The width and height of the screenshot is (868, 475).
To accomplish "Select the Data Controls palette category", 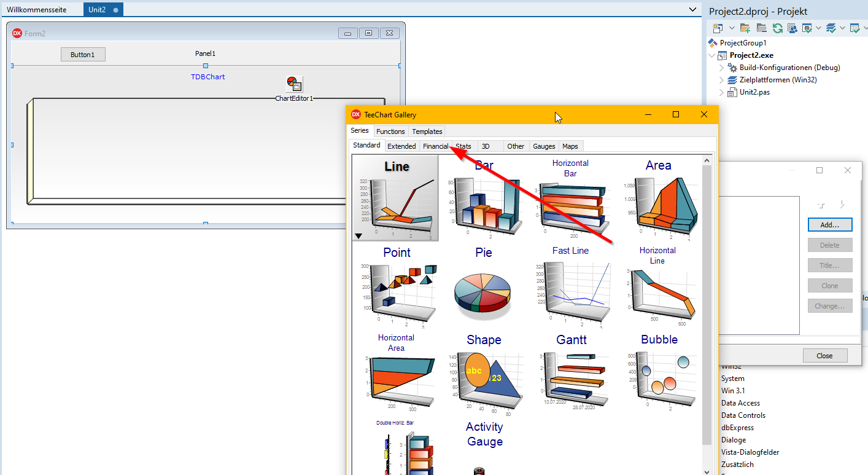I will [743, 415].
